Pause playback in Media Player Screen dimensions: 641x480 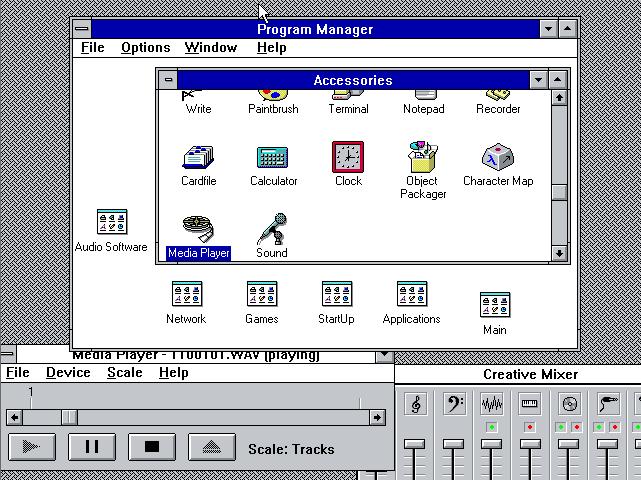pyautogui.click(x=92, y=447)
